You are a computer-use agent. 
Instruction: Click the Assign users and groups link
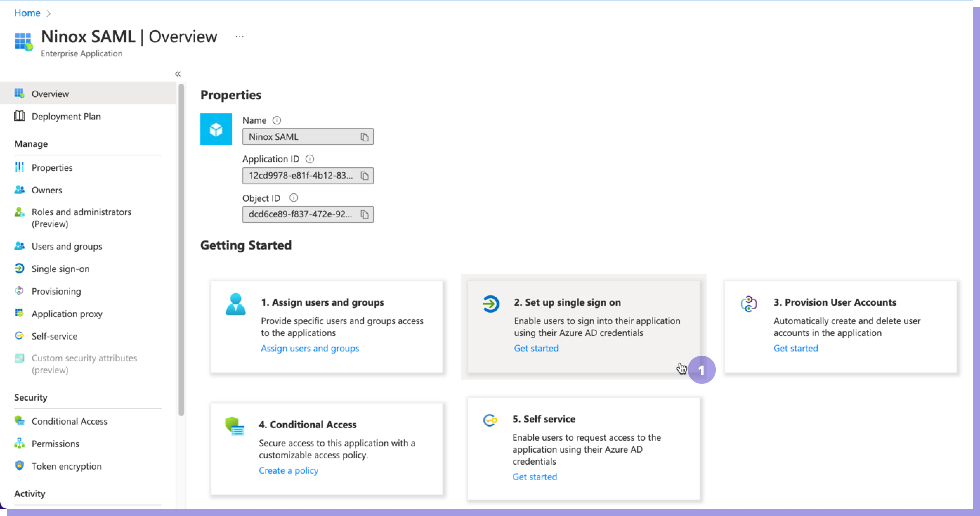pos(310,348)
